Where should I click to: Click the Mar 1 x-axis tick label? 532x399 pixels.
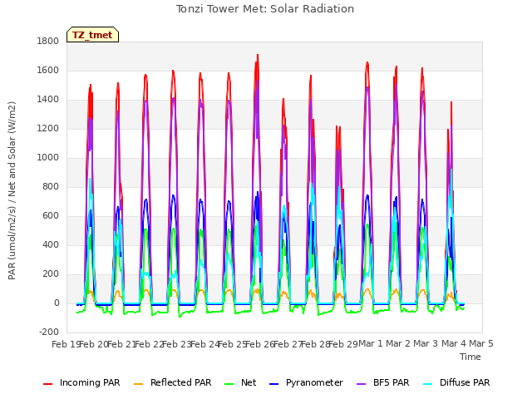click(371, 343)
